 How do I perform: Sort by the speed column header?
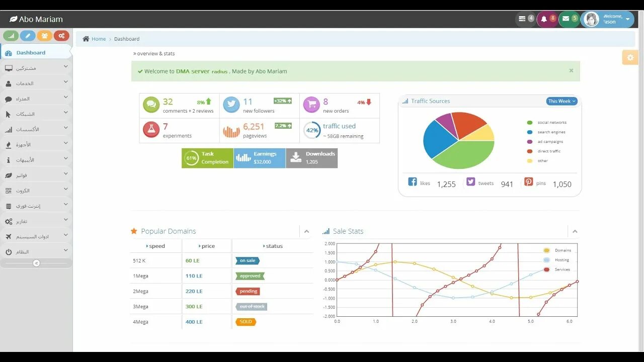tap(155, 246)
